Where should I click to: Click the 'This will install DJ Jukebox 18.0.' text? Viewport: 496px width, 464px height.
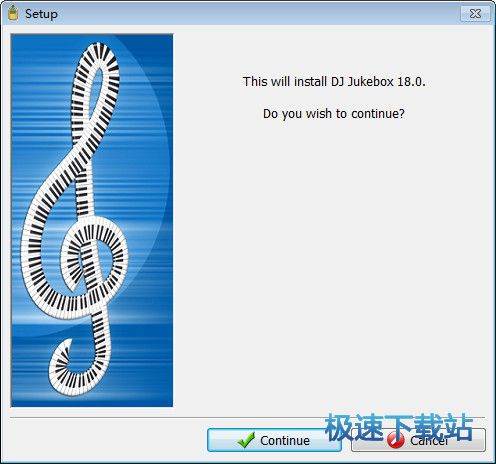click(x=334, y=82)
